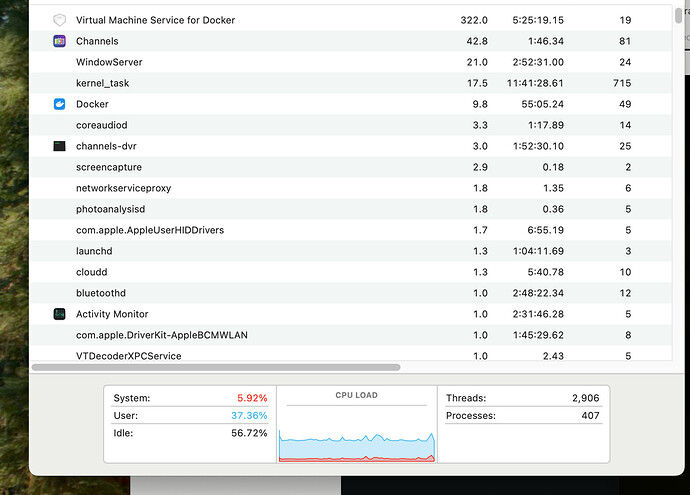Click the System 5.92% value
690x495 pixels.
pyautogui.click(x=252, y=398)
